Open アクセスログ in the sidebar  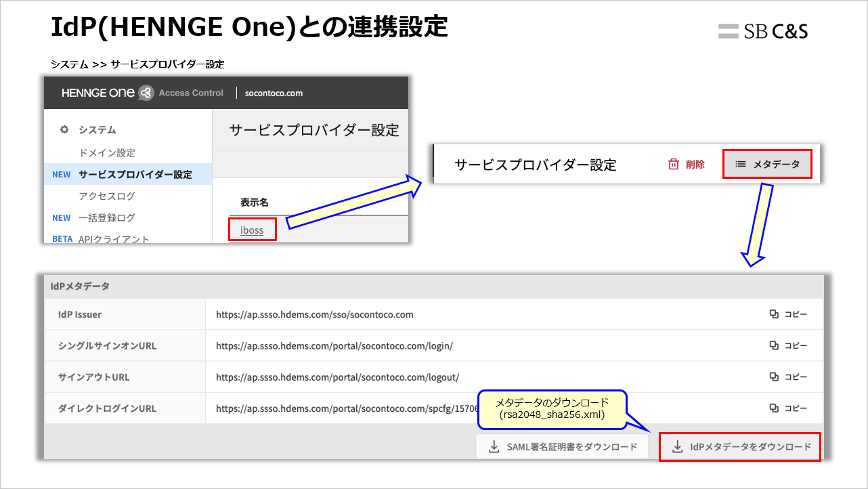(x=107, y=196)
